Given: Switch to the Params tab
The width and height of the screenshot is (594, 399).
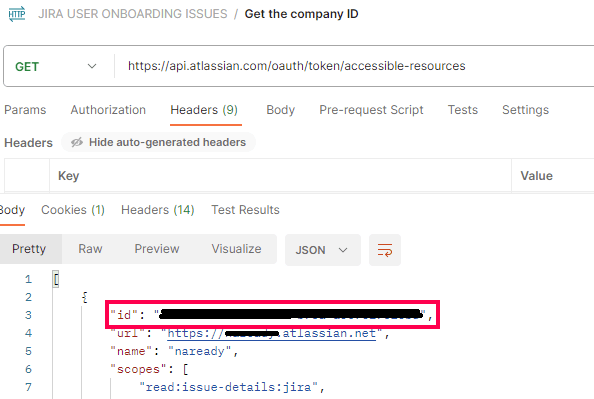Looking at the screenshot, I should [x=25, y=110].
